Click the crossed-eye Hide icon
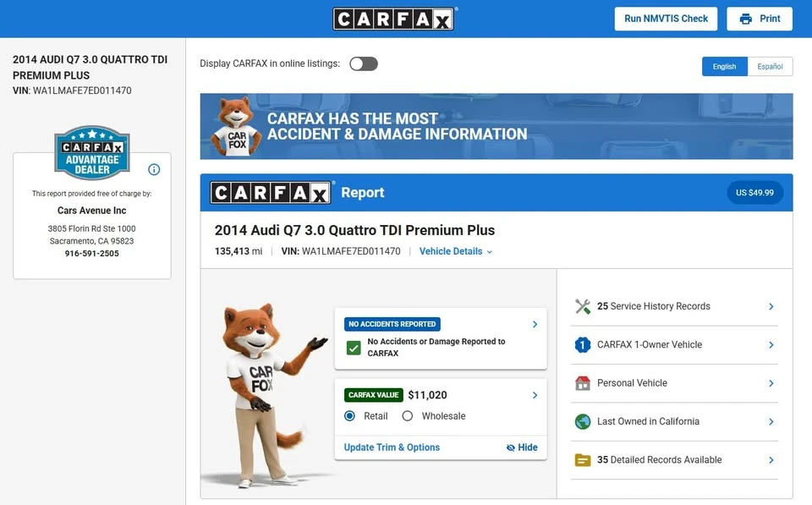This screenshot has width=812, height=505. [x=511, y=447]
